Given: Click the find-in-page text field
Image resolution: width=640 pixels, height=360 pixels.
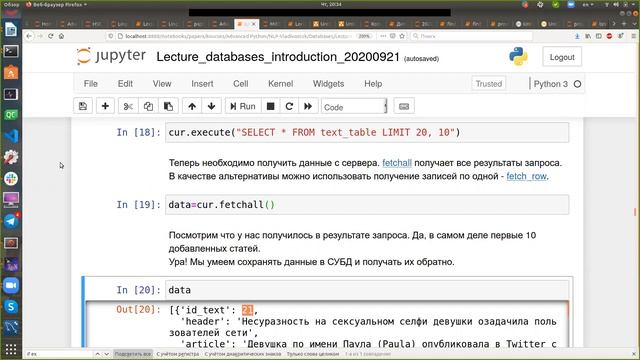Looking at the screenshot, I should pos(59,354).
